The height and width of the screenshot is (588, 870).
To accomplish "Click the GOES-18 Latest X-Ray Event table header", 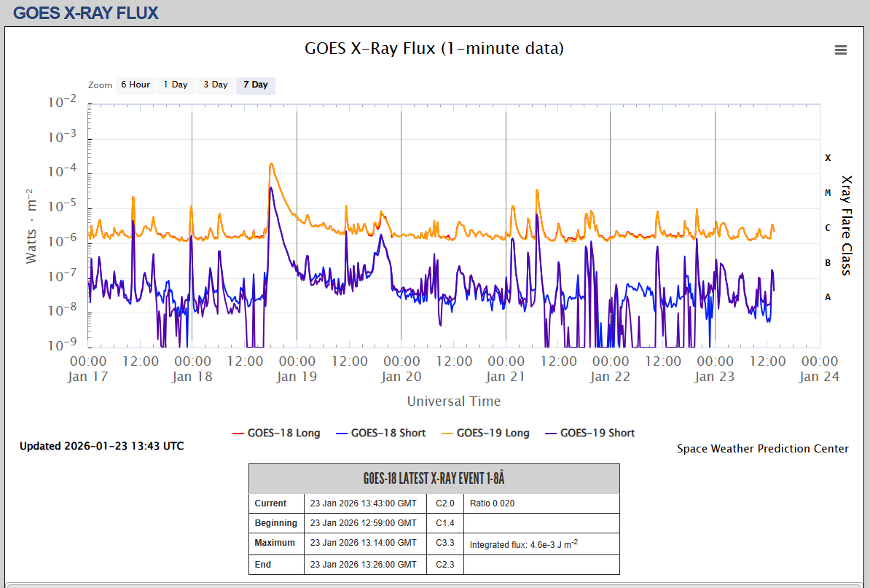I will [434, 479].
